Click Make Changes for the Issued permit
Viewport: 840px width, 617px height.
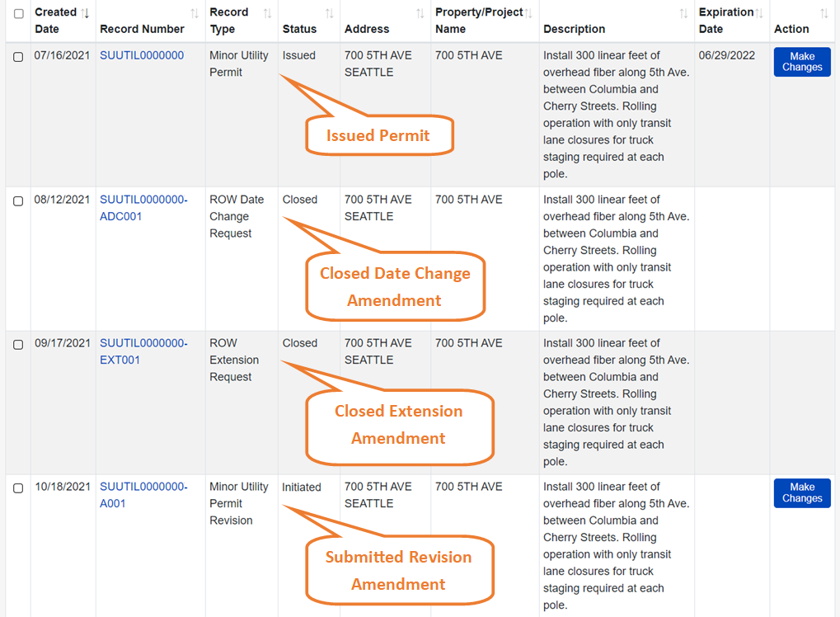[x=801, y=62]
